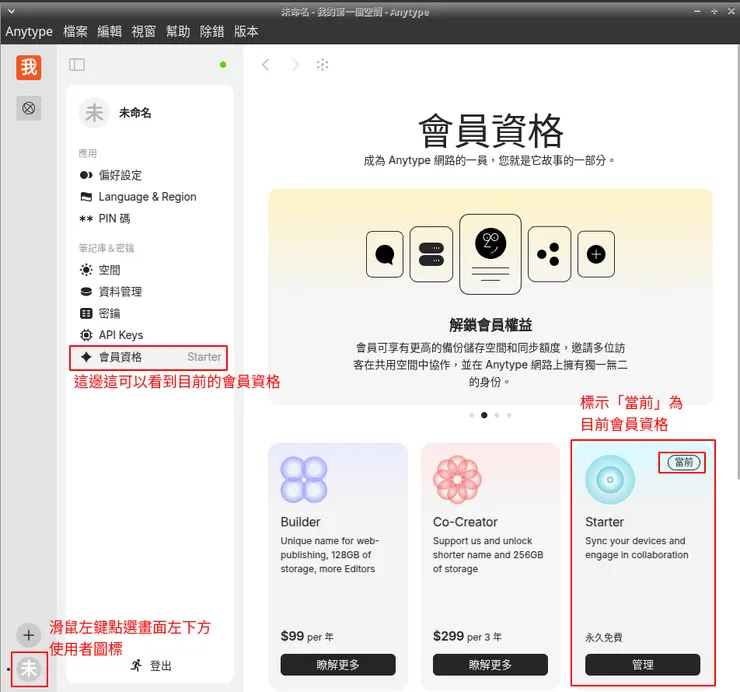Click the $99 per 年 price

[307, 636]
